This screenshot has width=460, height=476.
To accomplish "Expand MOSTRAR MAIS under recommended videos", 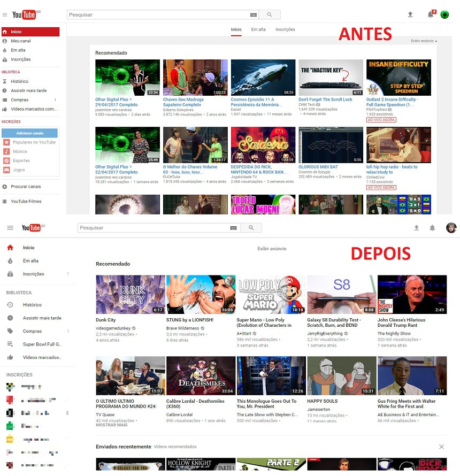I will [111, 425].
